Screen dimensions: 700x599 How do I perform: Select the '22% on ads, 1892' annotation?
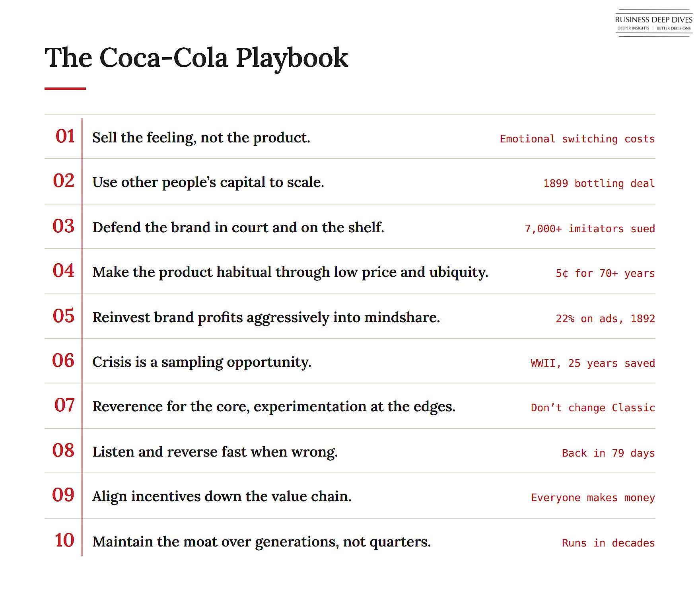(x=605, y=319)
